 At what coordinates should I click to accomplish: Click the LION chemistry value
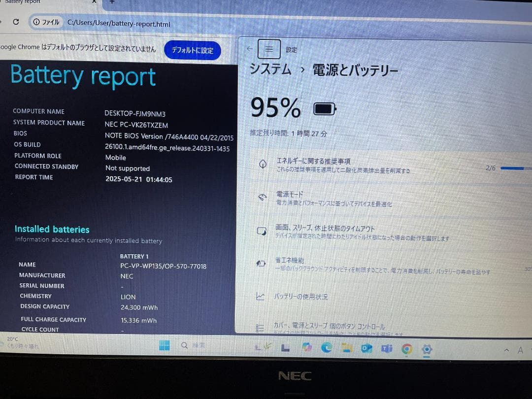(x=128, y=297)
